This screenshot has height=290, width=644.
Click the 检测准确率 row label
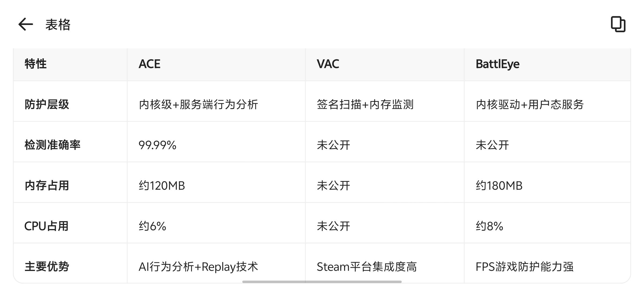[x=52, y=145]
